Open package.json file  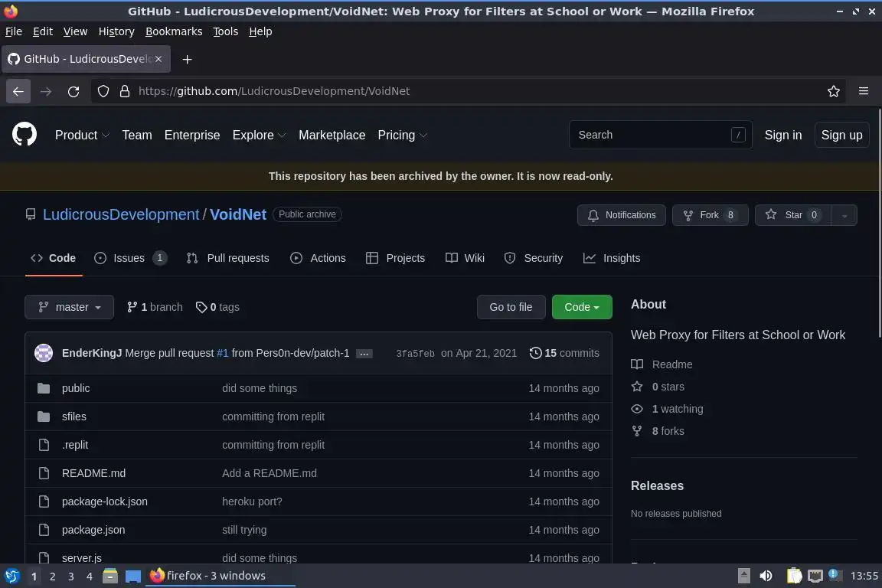(93, 530)
